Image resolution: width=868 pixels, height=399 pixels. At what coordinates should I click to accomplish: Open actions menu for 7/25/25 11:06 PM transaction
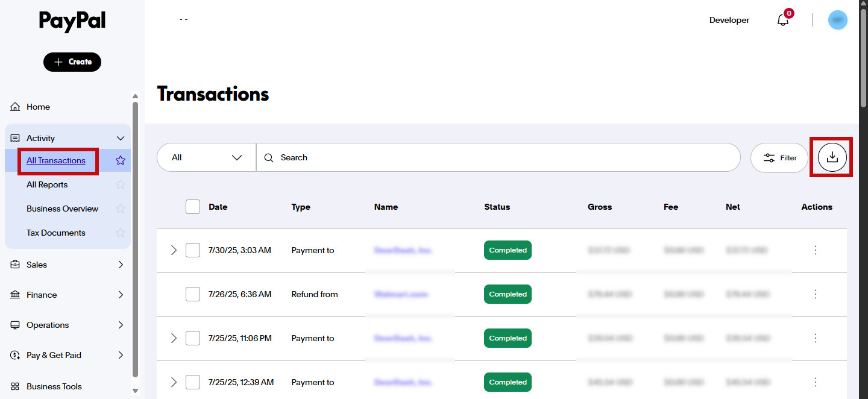816,338
